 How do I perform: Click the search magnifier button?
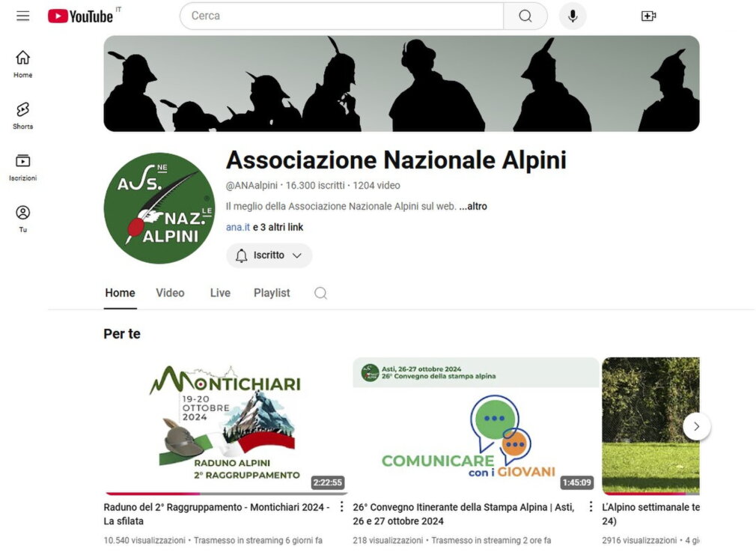pyautogui.click(x=525, y=16)
